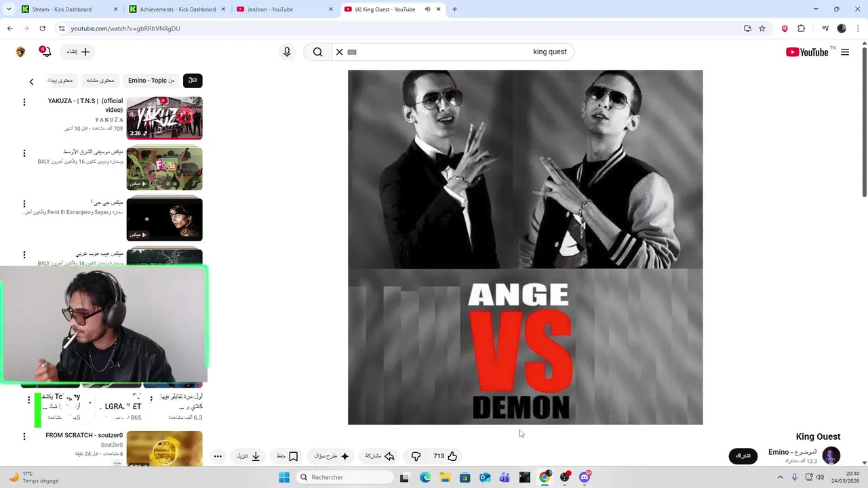Select the محتوى مشابه filter chip
This screenshot has height=488, width=868.
(100, 81)
